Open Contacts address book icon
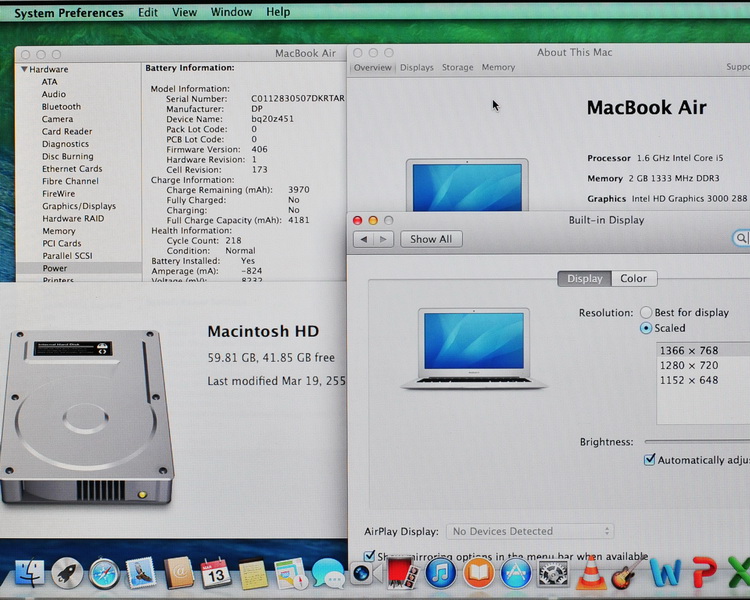This screenshot has width=750, height=600. coord(178,572)
